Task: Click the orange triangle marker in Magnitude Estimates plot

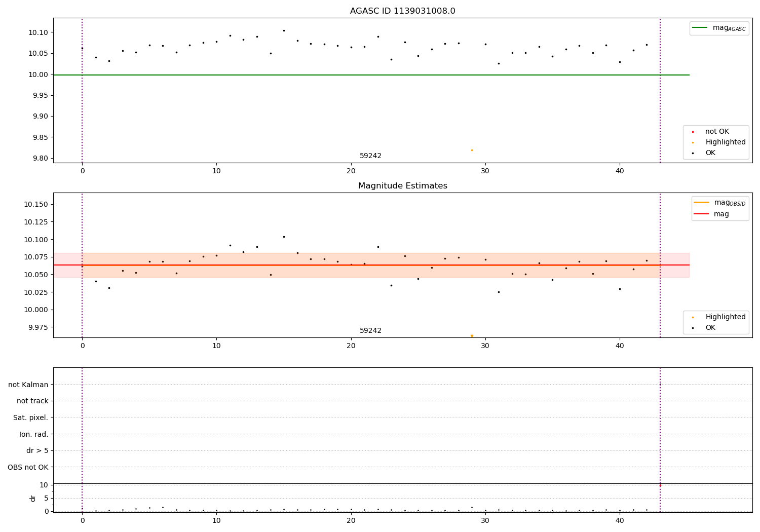Action: pos(472,336)
